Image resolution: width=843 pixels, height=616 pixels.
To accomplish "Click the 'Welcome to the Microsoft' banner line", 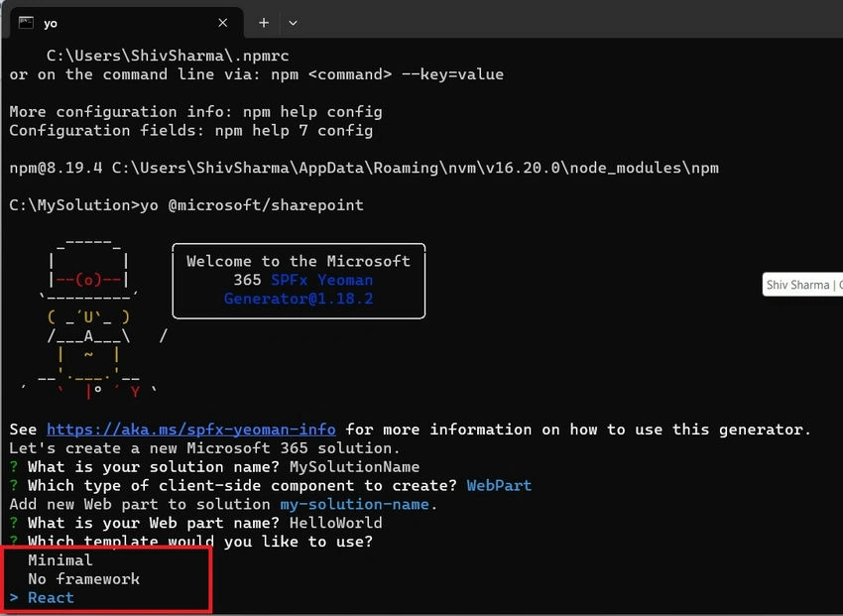I will click(x=299, y=261).
